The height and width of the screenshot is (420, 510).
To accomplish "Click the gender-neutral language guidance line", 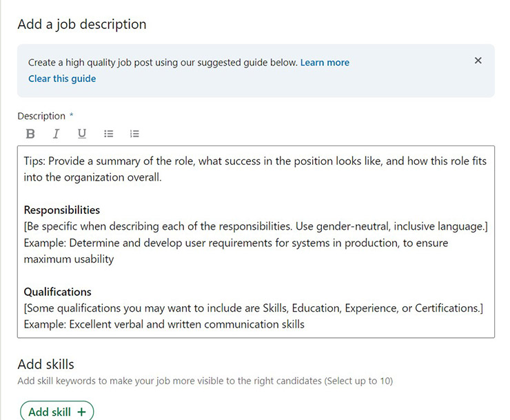I will 256,226.
